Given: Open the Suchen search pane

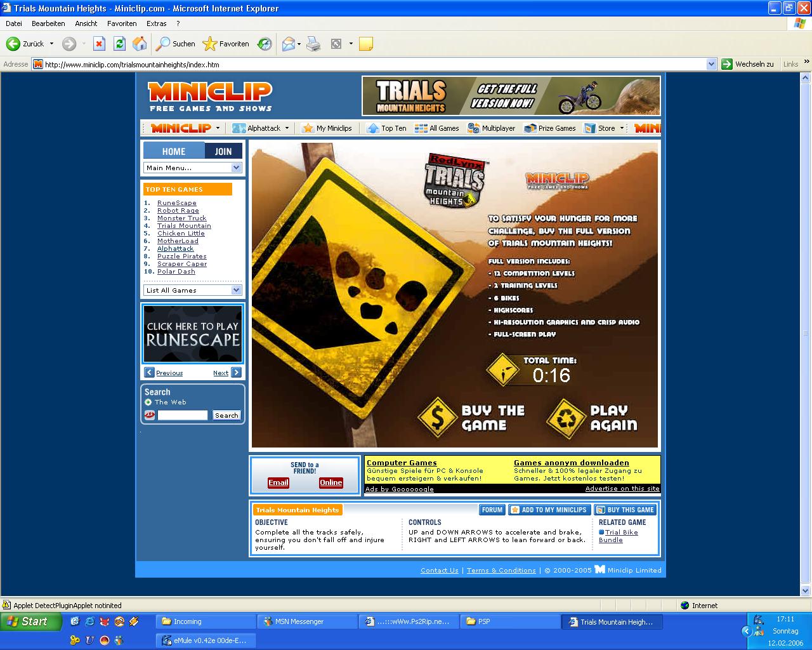Looking at the screenshot, I should 176,44.
